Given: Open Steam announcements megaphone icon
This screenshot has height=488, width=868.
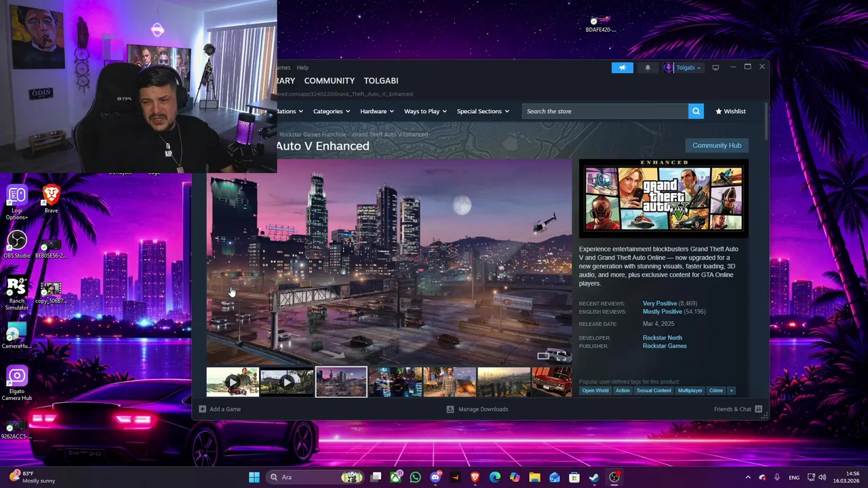Looking at the screenshot, I should click(622, 68).
